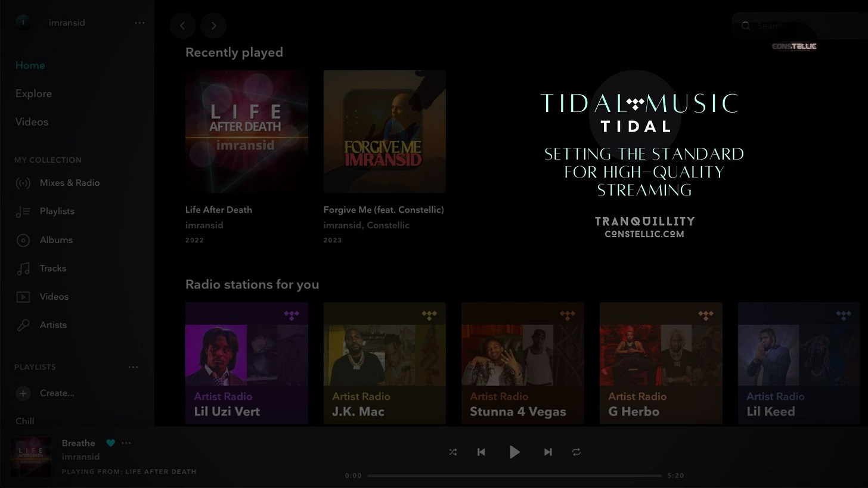Open the Playlists section options menu

click(x=133, y=367)
